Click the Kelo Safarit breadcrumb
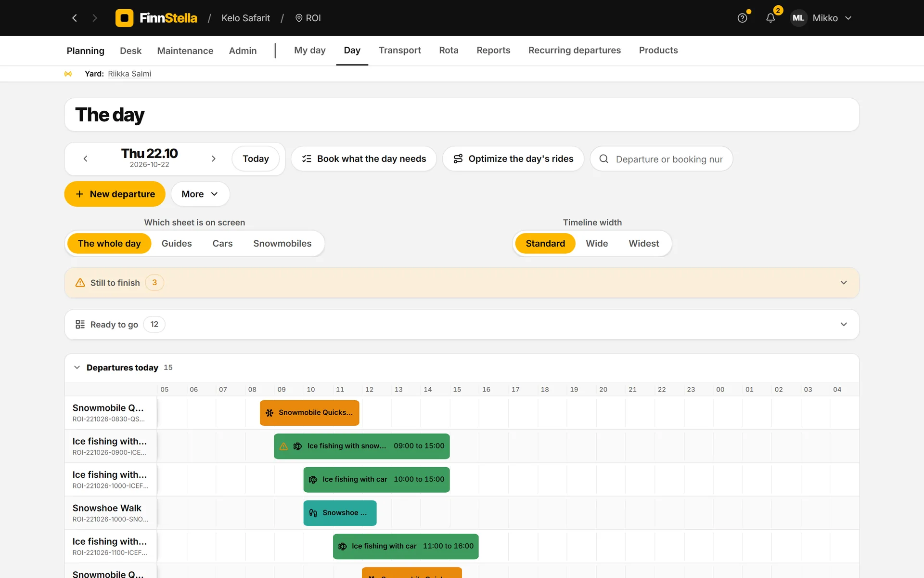This screenshot has width=924, height=578. click(x=245, y=18)
